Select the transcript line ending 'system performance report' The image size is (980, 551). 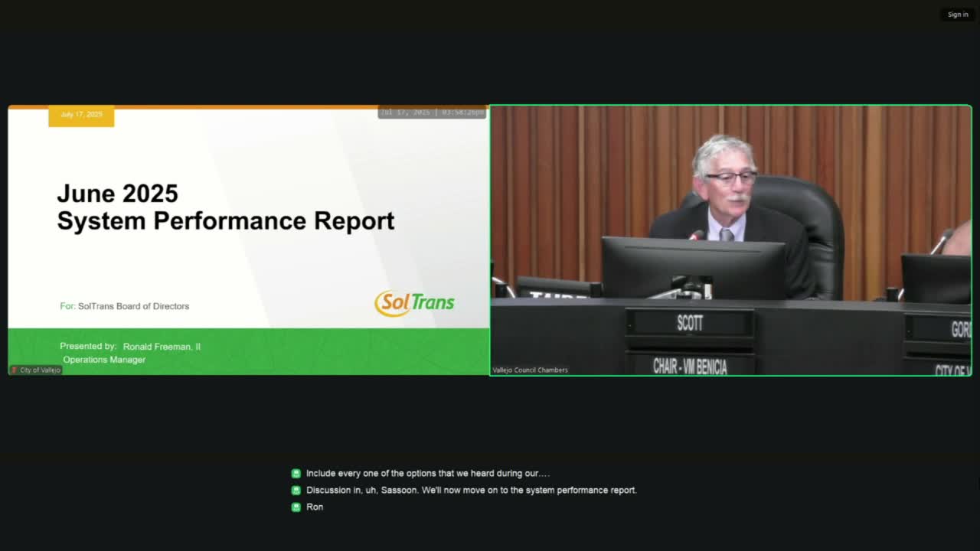point(472,490)
